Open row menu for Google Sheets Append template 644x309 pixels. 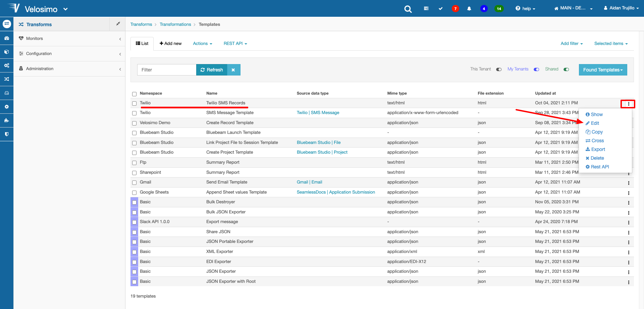coord(629,193)
